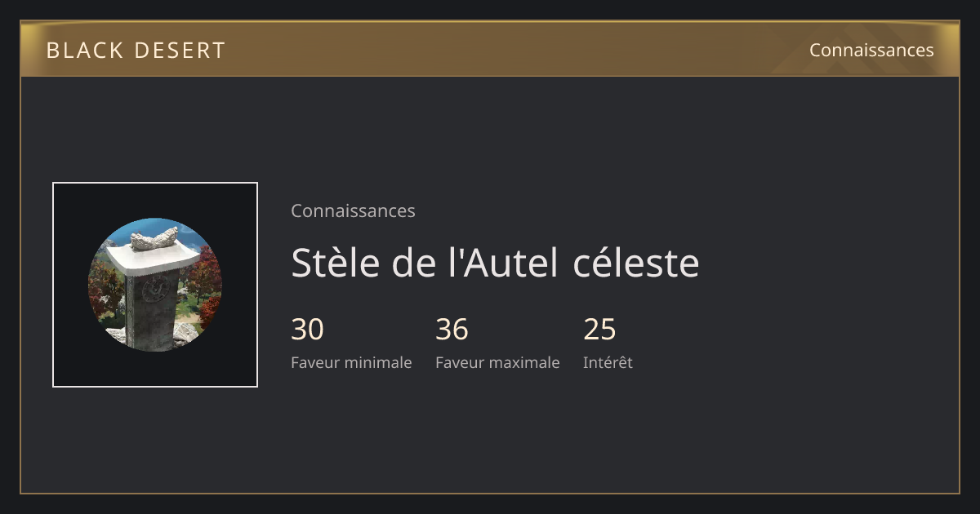Click the Faveur maximale label

pyautogui.click(x=497, y=362)
